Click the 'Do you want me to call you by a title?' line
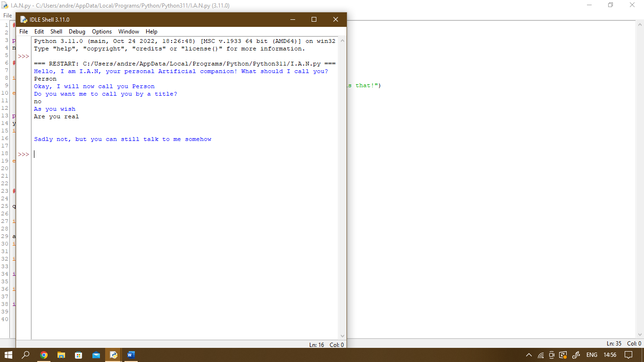Image resolution: width=644 pixels, height=362 pixels. point(106,94)
